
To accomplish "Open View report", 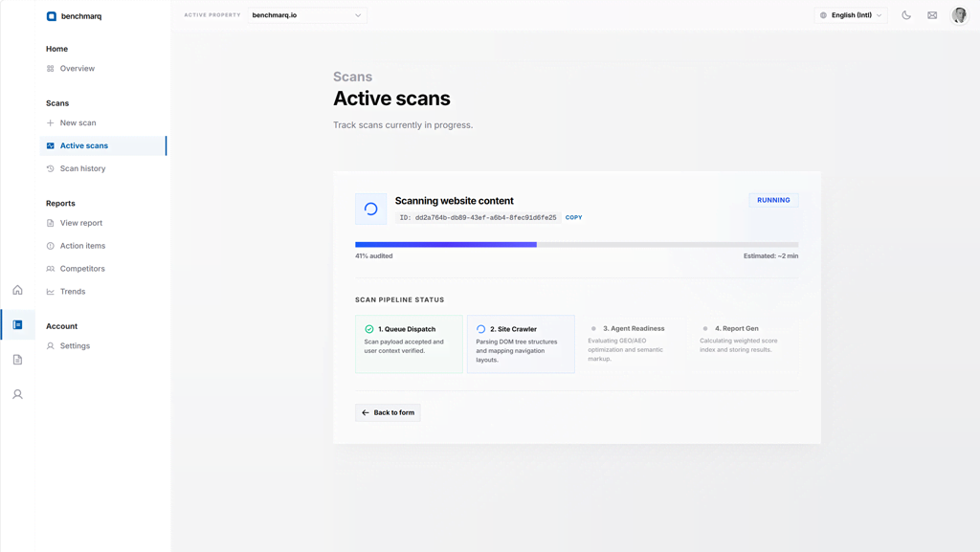I will click(103, 223).
